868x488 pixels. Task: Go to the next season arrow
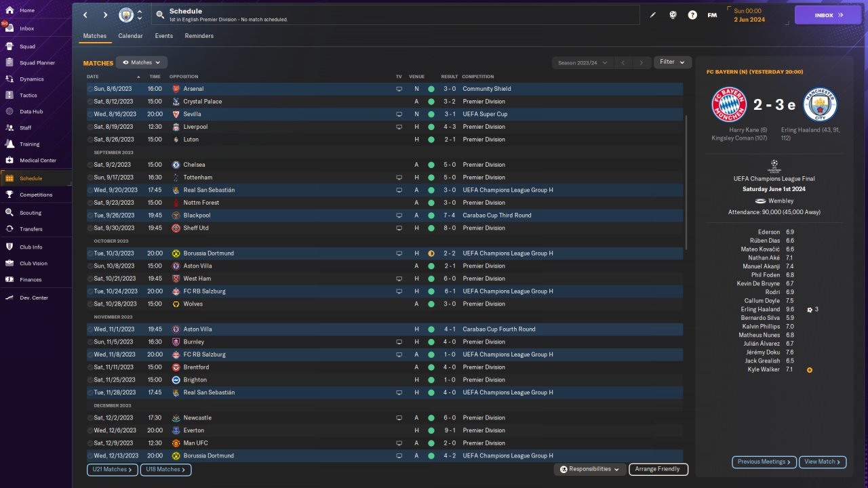click(642, 62)
